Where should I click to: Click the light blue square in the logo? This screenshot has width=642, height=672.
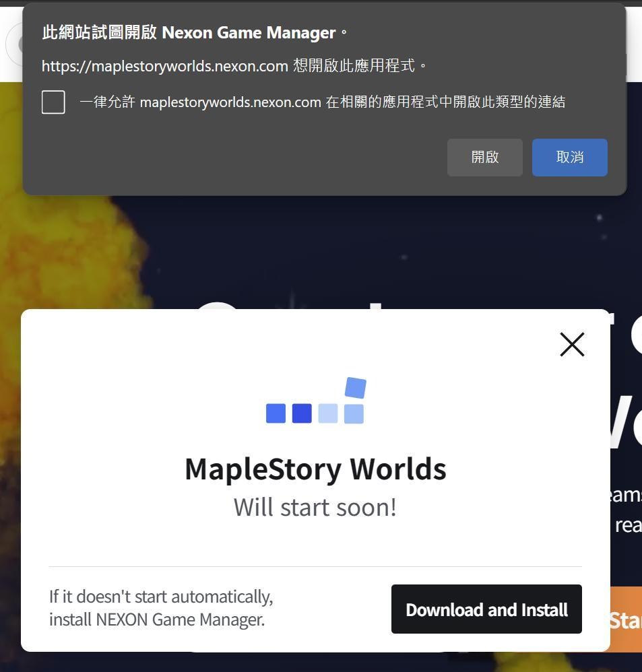point(328,413)
